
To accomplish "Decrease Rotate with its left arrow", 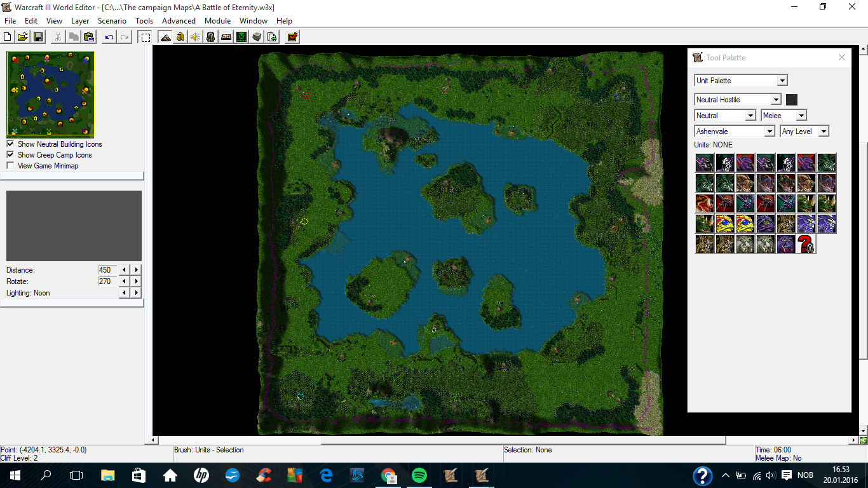I will 125,281.
